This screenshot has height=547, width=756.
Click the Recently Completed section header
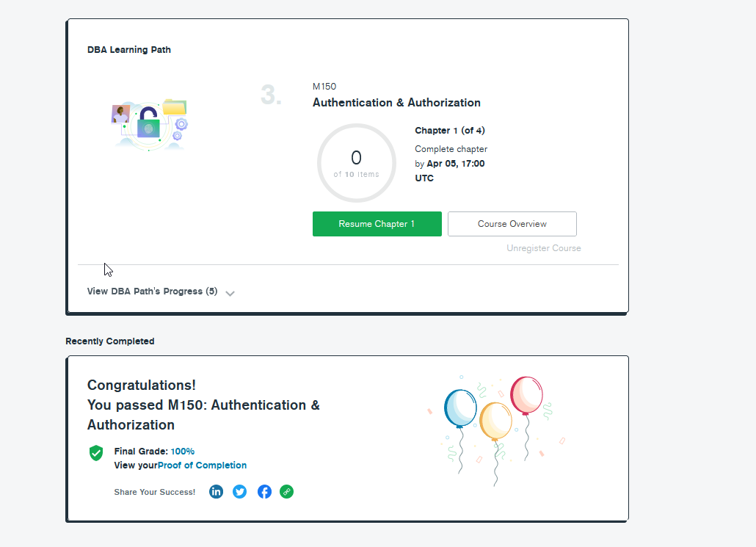point(109,341)
